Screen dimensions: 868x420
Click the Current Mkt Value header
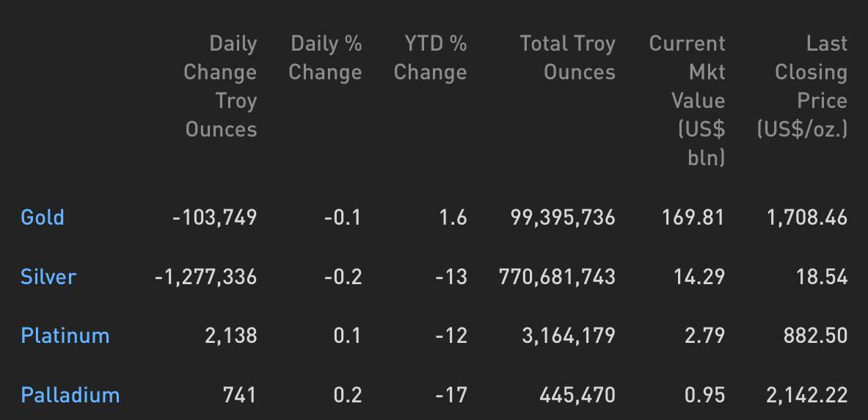687,101
